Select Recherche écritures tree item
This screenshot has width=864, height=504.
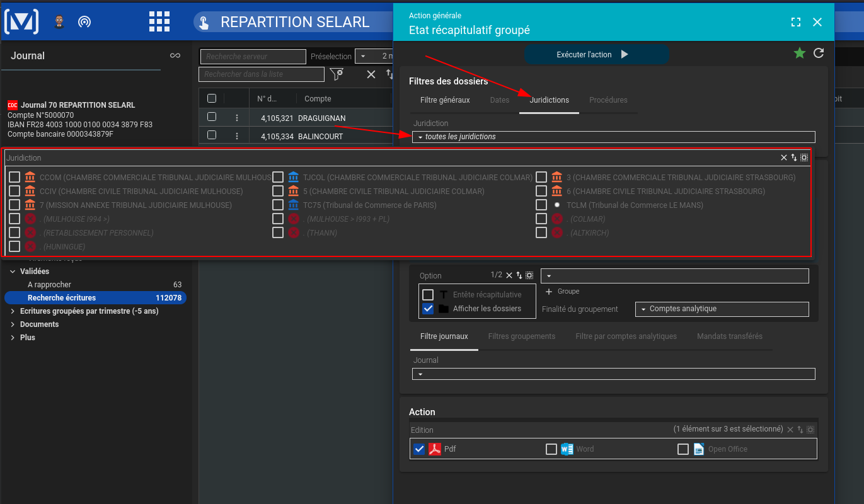[96, 298]
